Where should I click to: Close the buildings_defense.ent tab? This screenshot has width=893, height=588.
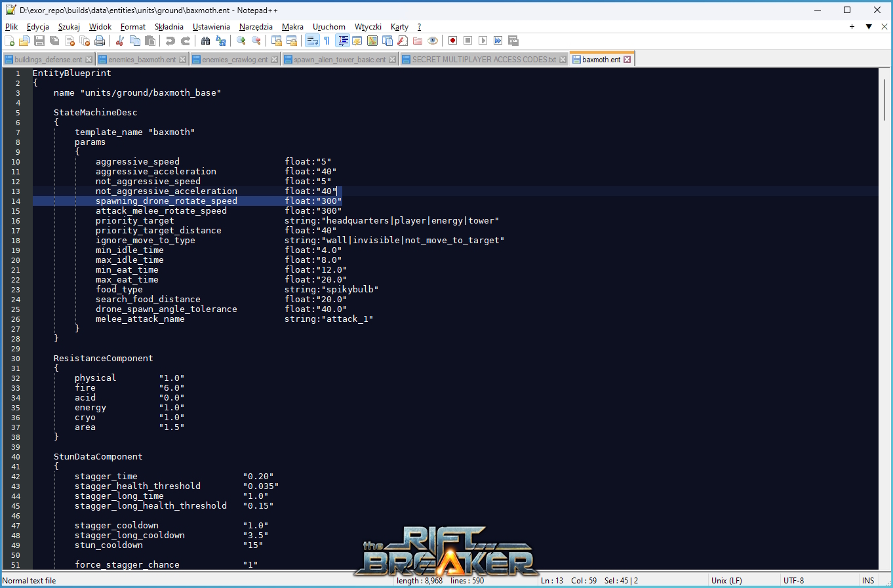[89, 60]
